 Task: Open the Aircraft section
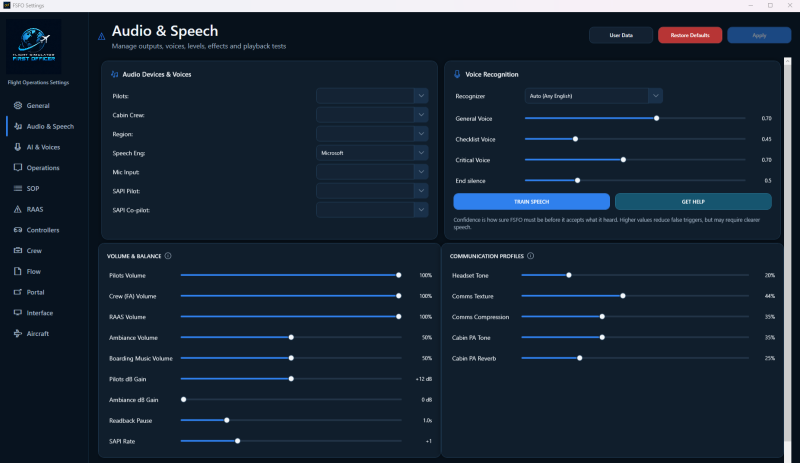[38, 334]
